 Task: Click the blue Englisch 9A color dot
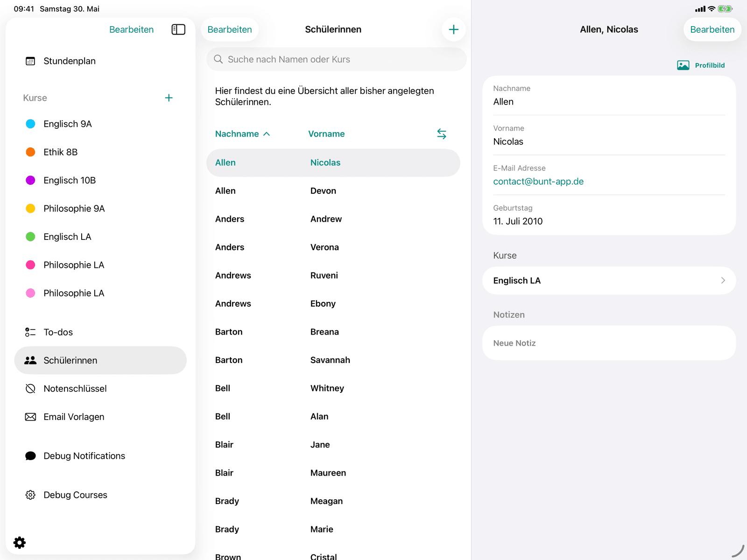pyautogui.click(x=30, y=124)
